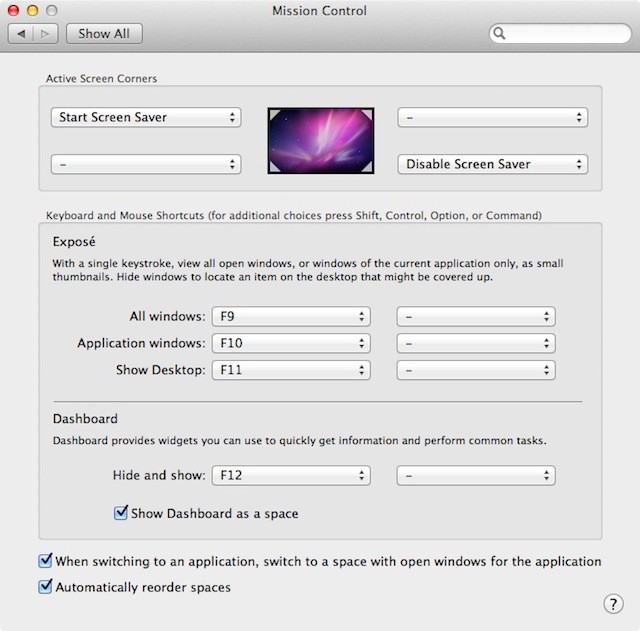Screen dimensions: 640x631
Task: Click the forward navigation arrow
Action: 46,34
